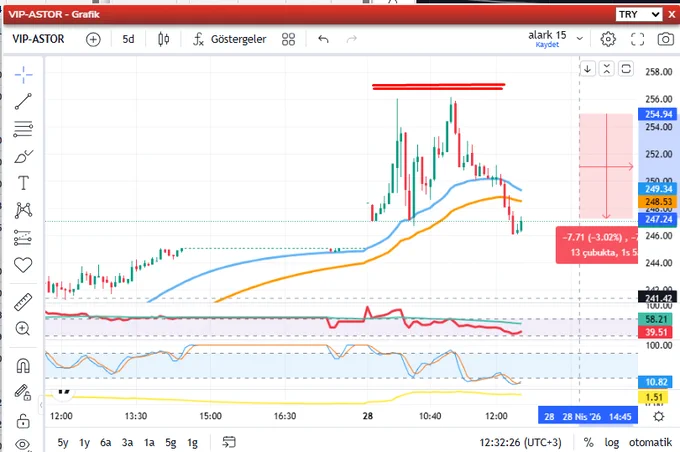
Task: Select the red horizontal resistance line drawing
Action: (438, 86)
